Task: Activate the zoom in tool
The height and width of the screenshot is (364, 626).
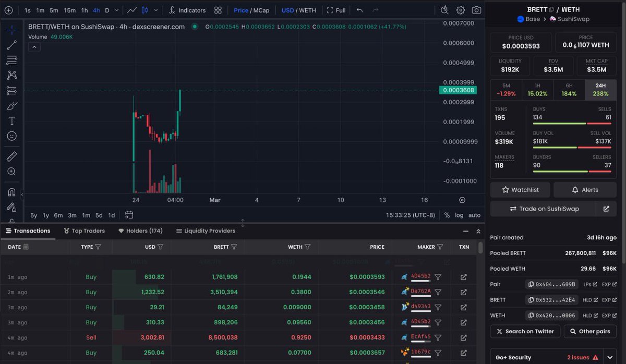Action: pyautogui.click(x=11, y=172)
